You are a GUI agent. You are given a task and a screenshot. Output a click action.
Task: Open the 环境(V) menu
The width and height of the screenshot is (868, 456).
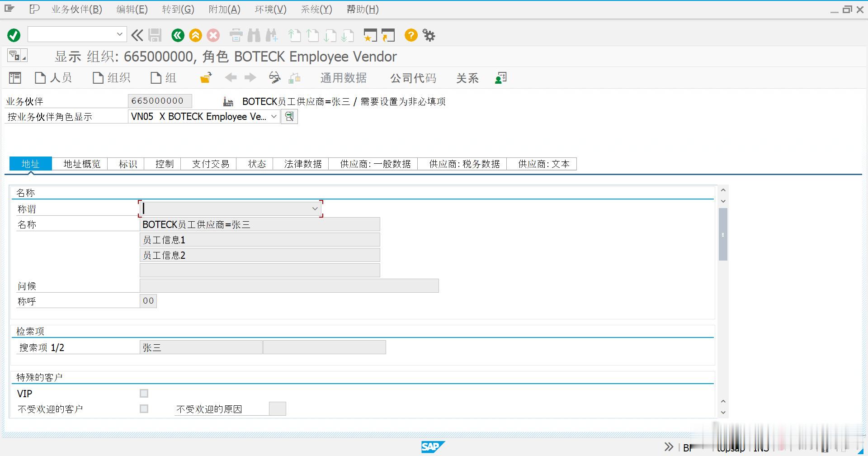pyautogui.click(x=270, y=9)
